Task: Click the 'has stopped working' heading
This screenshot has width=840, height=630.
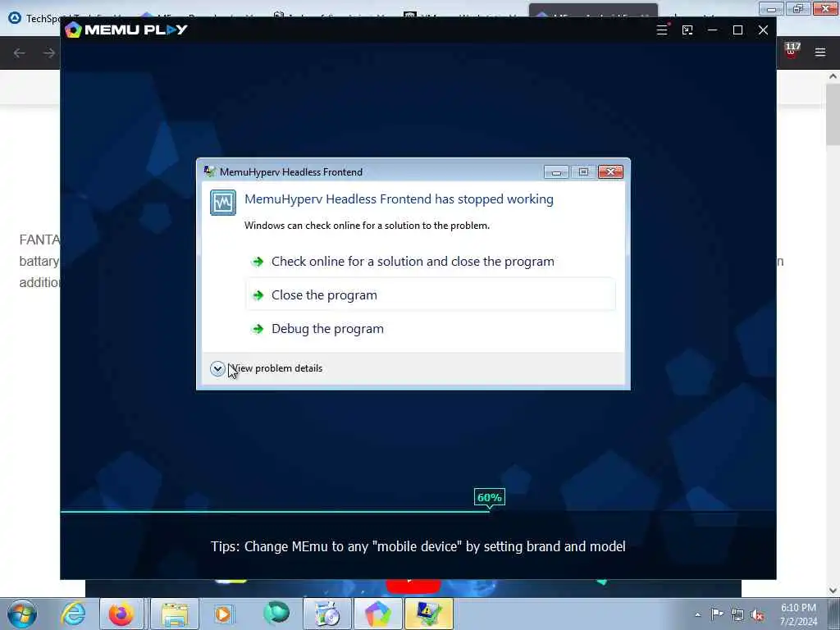Action: (399, 199)
